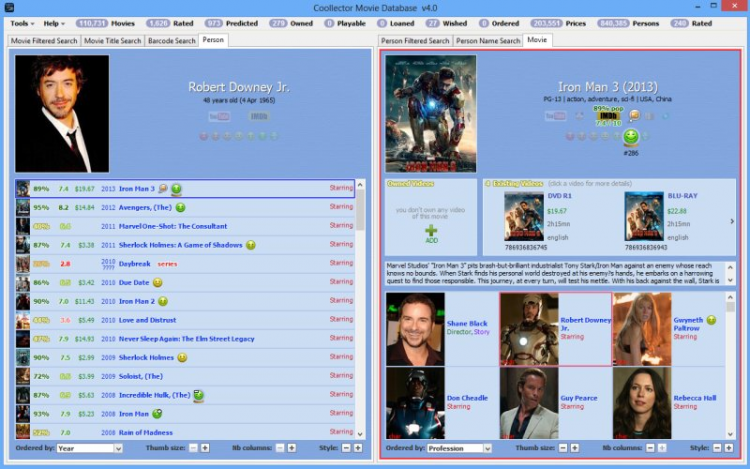Open the Barcode Search tab
Viewport: 750px width, 469px height.
coord(172,41)
